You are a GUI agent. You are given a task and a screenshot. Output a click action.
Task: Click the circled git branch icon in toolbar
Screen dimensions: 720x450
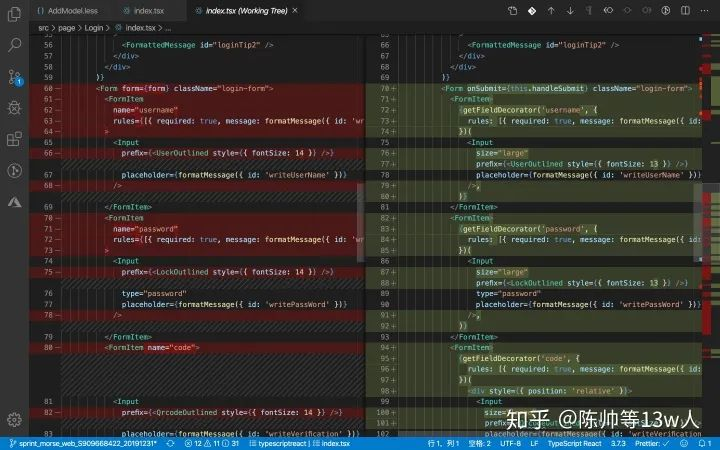(x=665, y=10)
